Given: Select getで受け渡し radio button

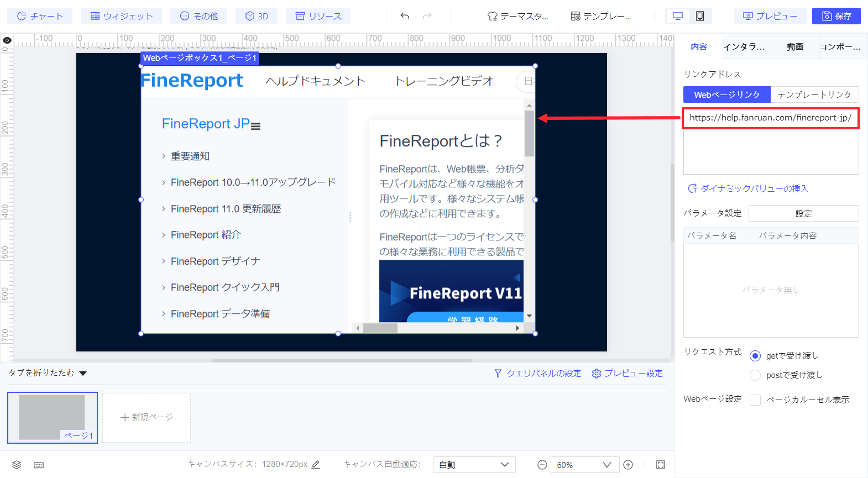Looking at the screenshot, I should (755, 356).
